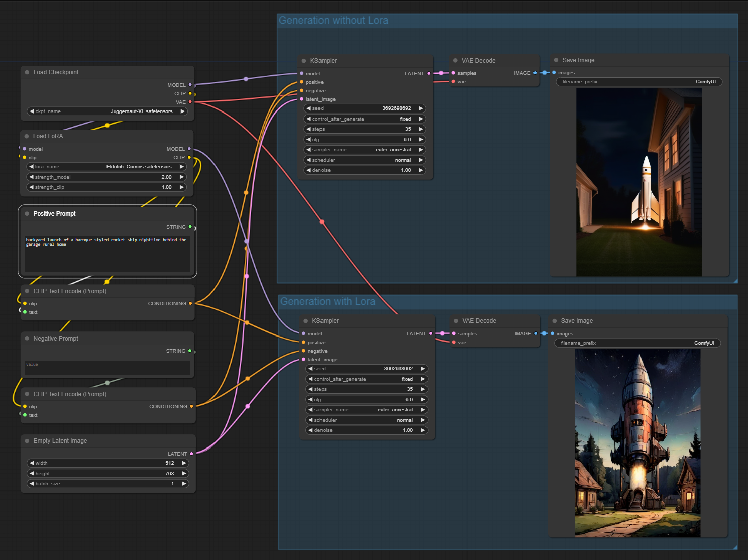Select next checkpoint using ckpt_name right arrow
The width and height of the screenshot is (748, 560).
pos(182,111)
